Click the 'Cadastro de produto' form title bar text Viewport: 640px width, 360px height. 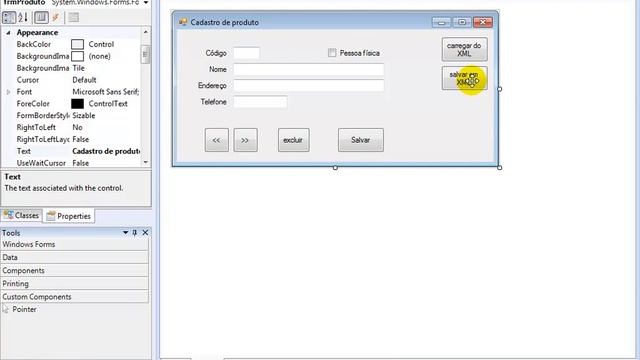[224, 22]
